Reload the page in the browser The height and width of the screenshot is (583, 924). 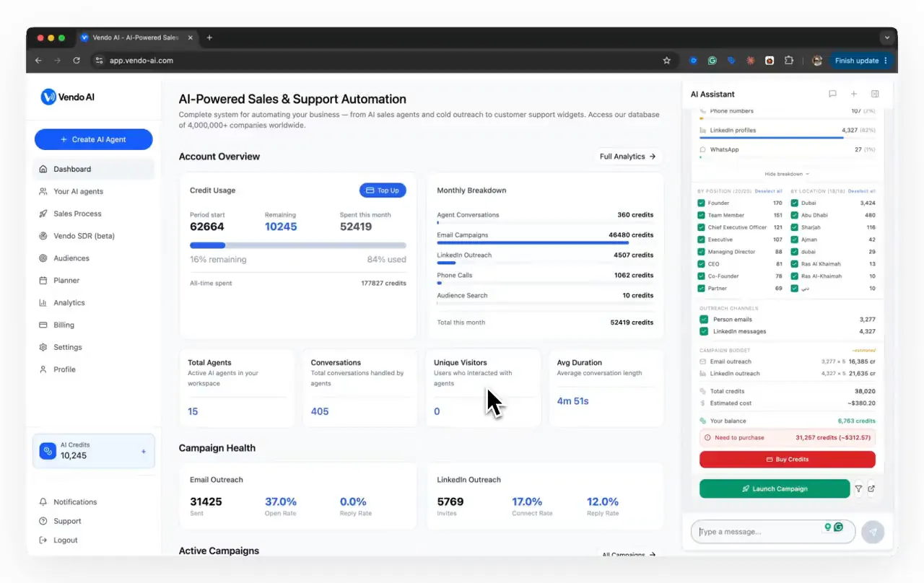tap(77, 61)
